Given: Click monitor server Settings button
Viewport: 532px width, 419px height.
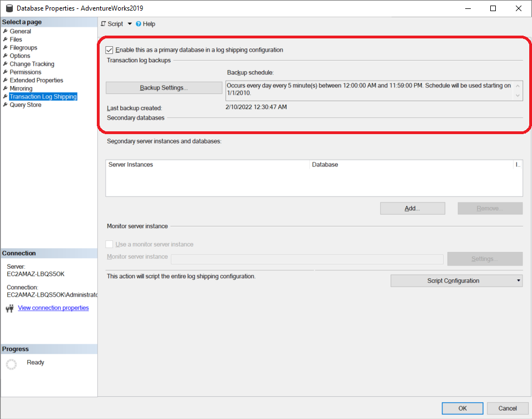Looking at the screenshot, I should point(485,259).
